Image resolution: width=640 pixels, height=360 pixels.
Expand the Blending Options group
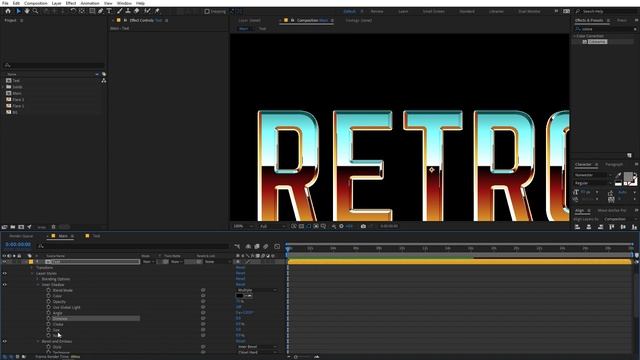pos(38,279)
